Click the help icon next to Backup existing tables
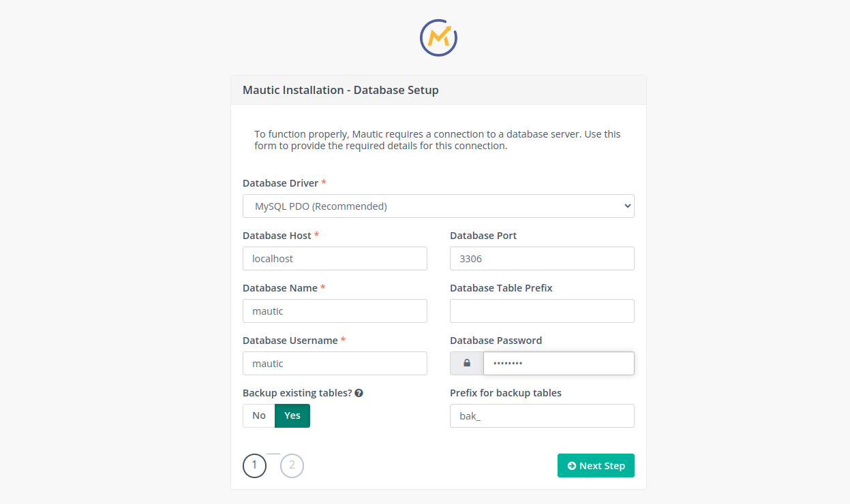The image size is (850, 504). (359, 393)
